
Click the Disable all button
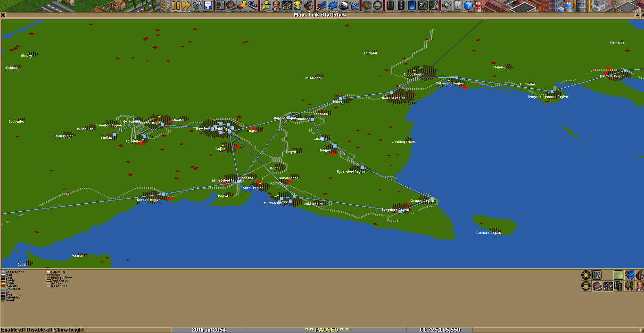[39, 330]
